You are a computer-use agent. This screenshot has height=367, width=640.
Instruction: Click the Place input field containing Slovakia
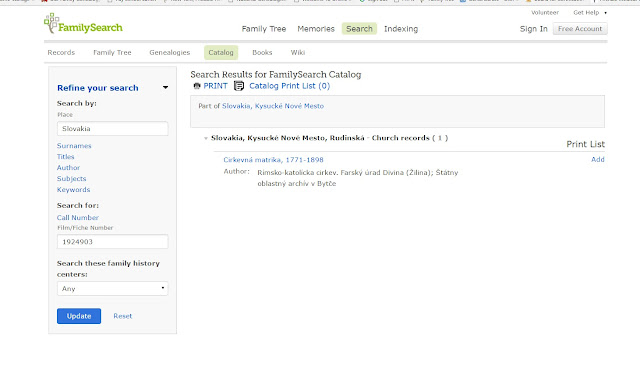click(x=112, y=129)
